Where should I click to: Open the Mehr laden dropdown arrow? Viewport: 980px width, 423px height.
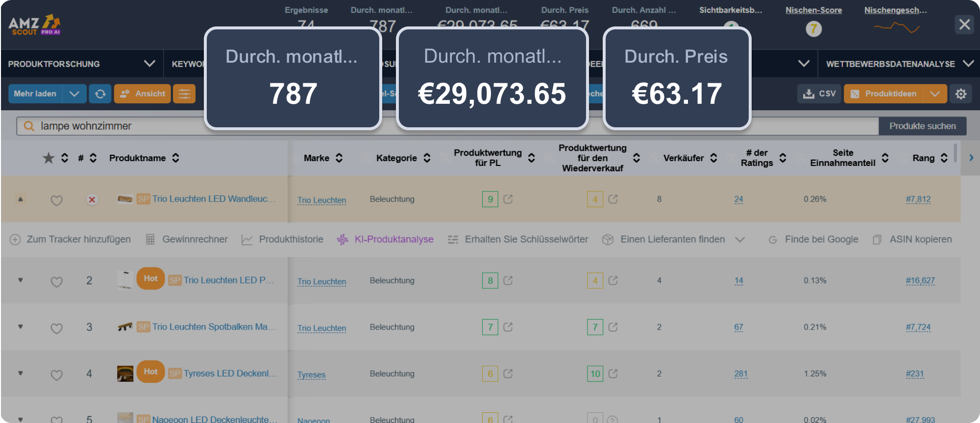point(74,94)
